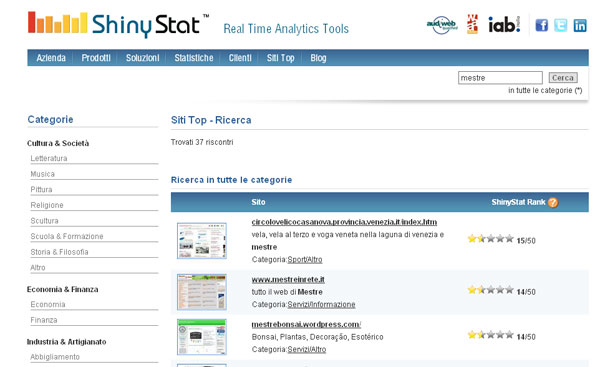Click 'Trovati 37 riscontri' text
This screenshot has height=367, width=600.
pos(202,142)
